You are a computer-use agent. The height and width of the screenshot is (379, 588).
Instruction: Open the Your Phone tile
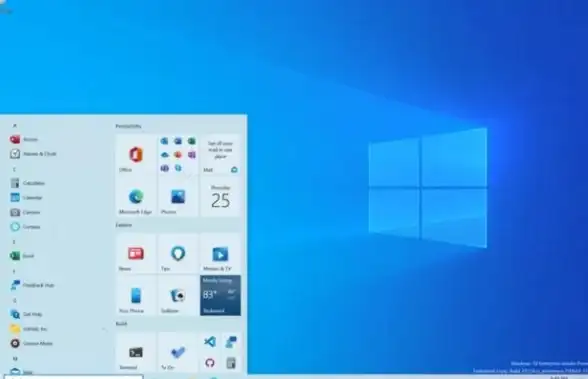pyautogui.click(x=136, y=295)
